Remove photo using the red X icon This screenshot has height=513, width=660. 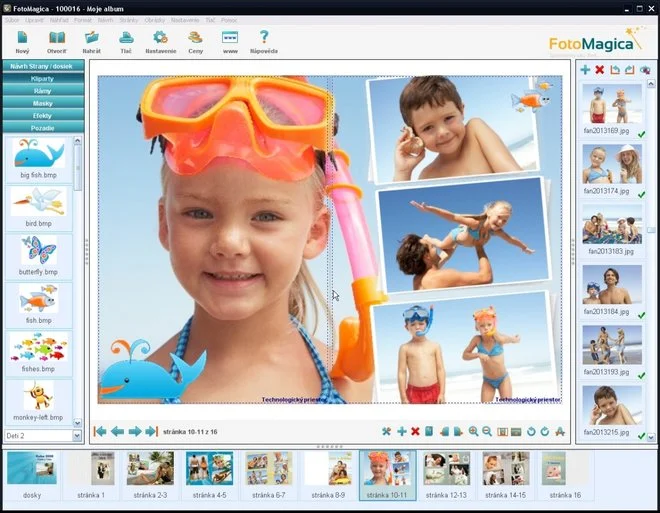[x=600, y=70]
